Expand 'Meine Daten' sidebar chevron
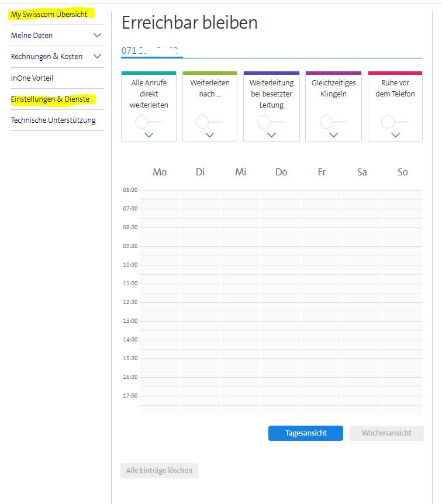This screenshot has height=504, width=442. [x=98, y=36]
